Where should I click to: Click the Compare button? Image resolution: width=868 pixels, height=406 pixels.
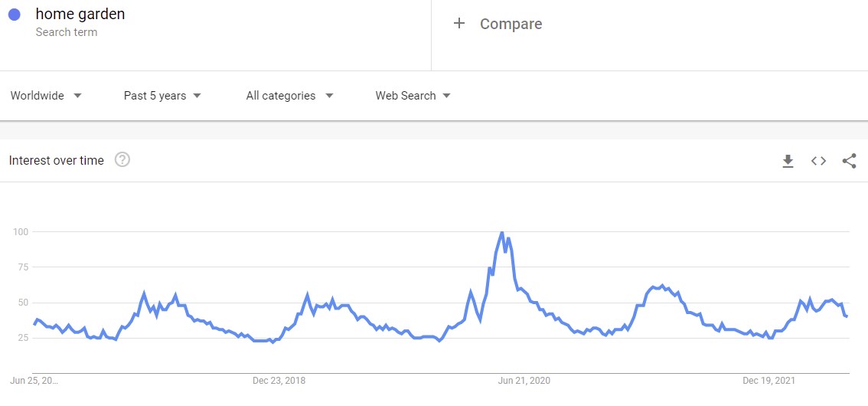click(511, 24)
